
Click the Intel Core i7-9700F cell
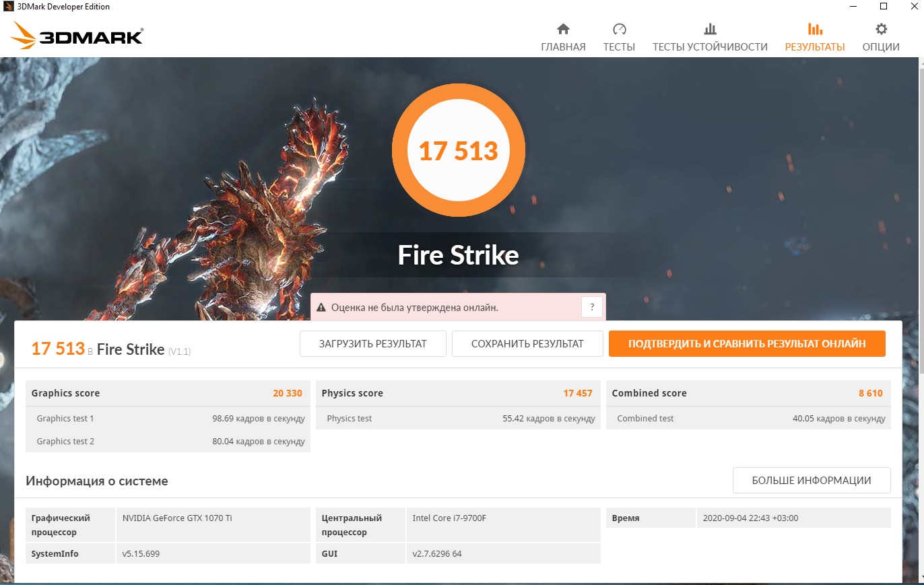point(504,524)
